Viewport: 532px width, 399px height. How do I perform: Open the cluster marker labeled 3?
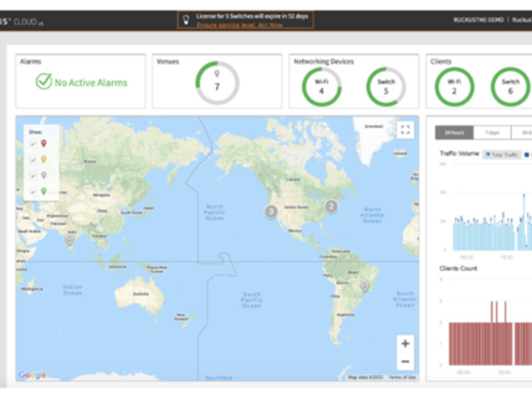271,211
